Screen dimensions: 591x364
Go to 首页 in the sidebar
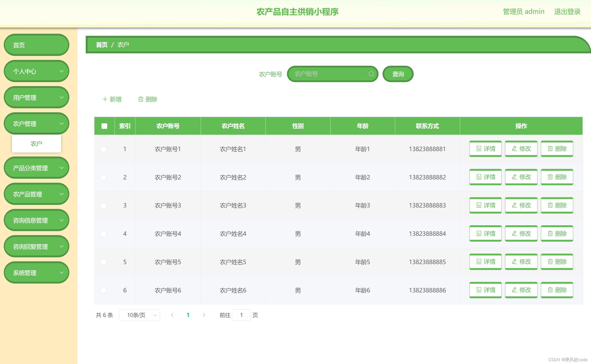[36, 45]
